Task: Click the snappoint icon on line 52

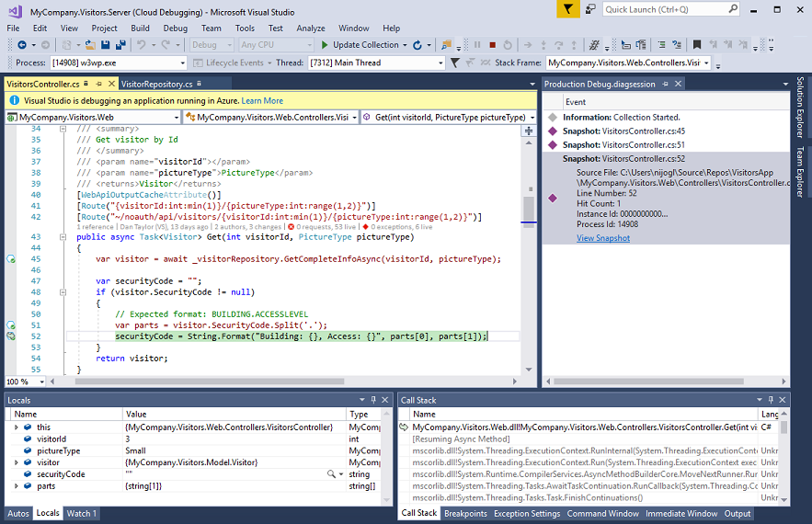Action: point(11,336)
